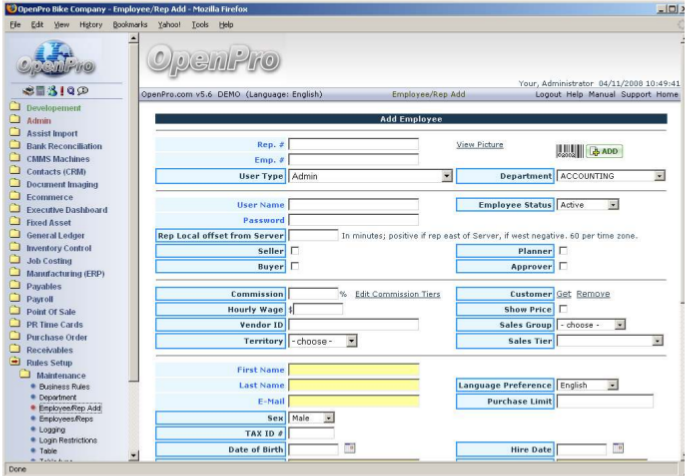685x476 pixels.
Task: Click the speech bubble chat icon
Action: tap(82, 91)
